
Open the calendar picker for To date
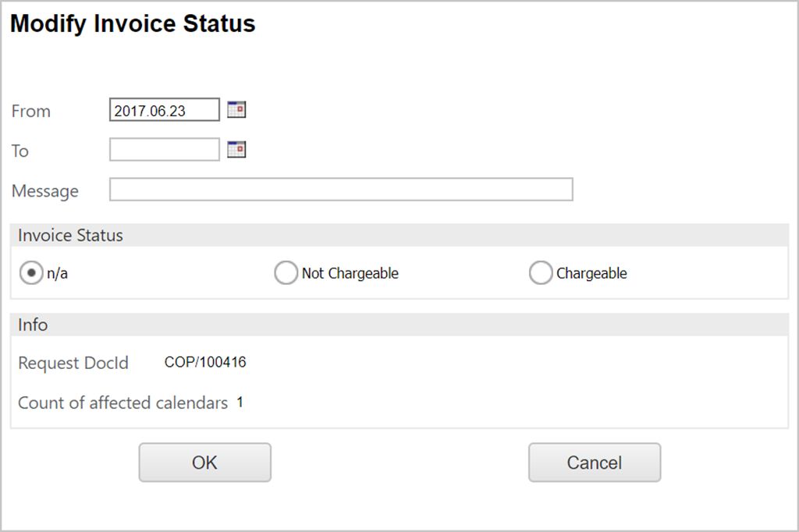click(236, 150)
